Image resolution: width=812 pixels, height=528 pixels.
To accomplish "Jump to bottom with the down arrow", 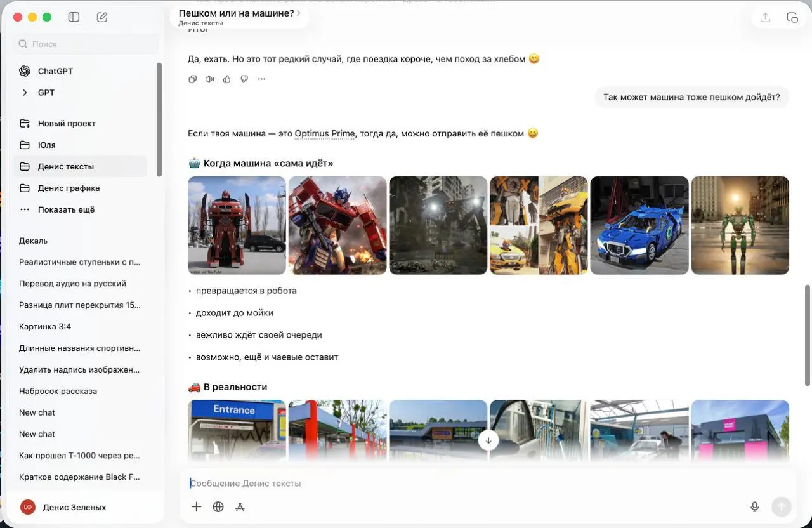I will click(x=488, y=440).
